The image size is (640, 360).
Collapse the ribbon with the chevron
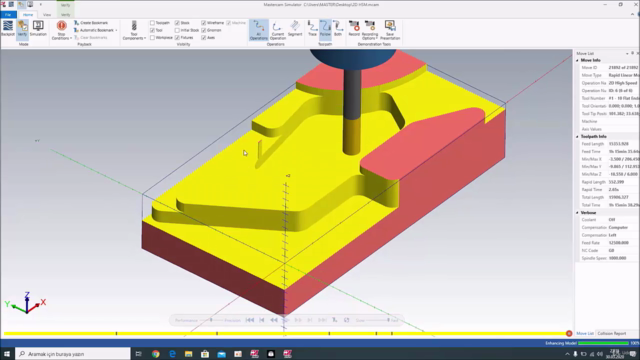(x=633, y=14)
